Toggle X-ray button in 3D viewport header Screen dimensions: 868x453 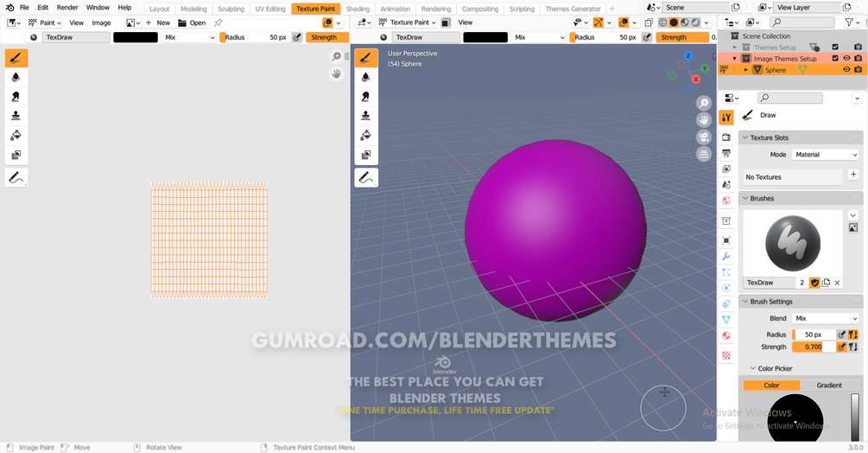point(649,22)
